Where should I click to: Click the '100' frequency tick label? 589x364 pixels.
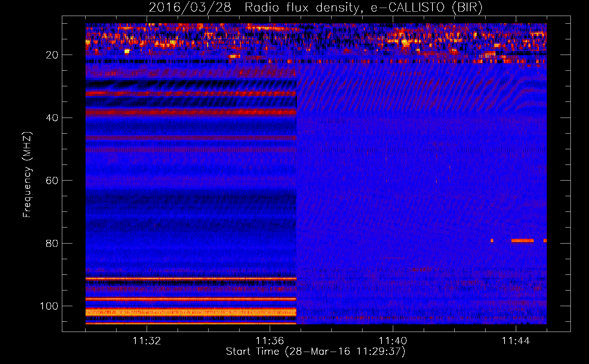coord(49,306)
